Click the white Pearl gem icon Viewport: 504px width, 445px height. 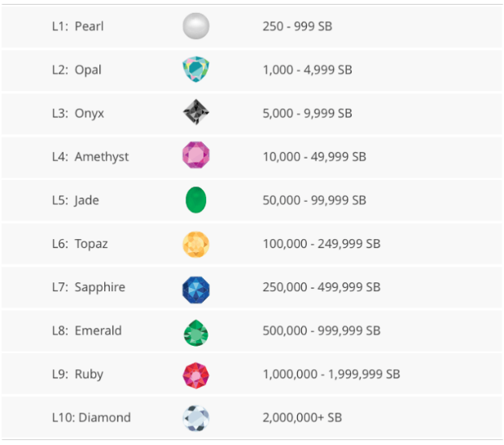[x=195, y=26]
